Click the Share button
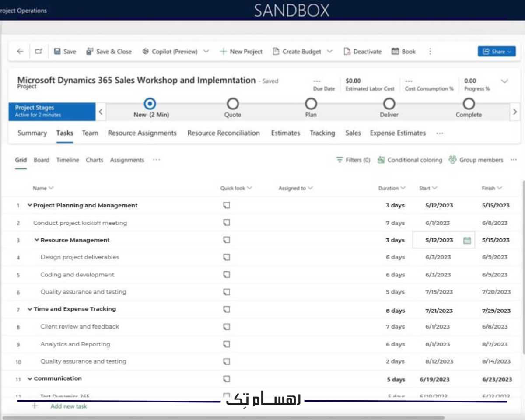Viewport: 525px width, 420px height. (496, 52)
